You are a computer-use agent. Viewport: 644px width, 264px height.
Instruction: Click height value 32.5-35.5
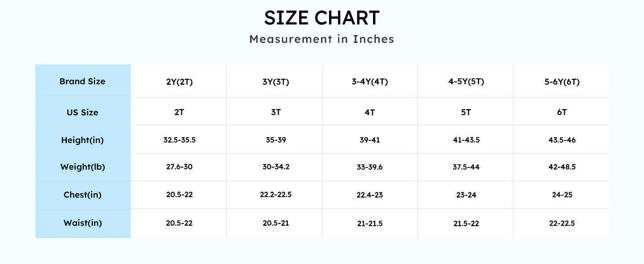tap(179, 140)
